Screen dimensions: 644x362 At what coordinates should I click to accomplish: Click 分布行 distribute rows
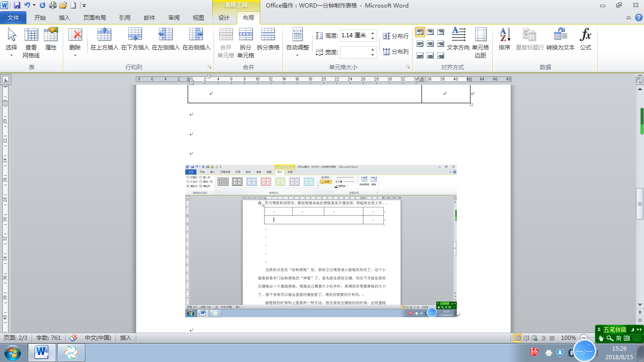(396, 36)
